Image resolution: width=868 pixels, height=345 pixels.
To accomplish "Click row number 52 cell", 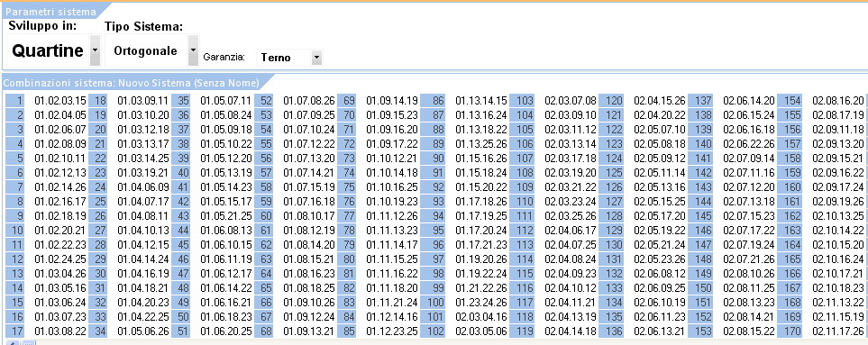I will (263, 101).
